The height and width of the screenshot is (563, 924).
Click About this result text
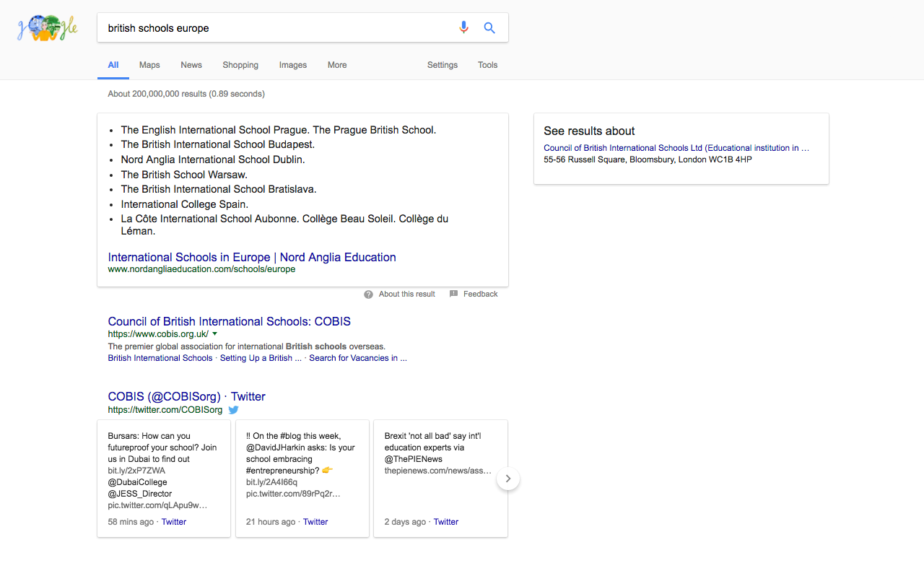[x=407, y=294]
